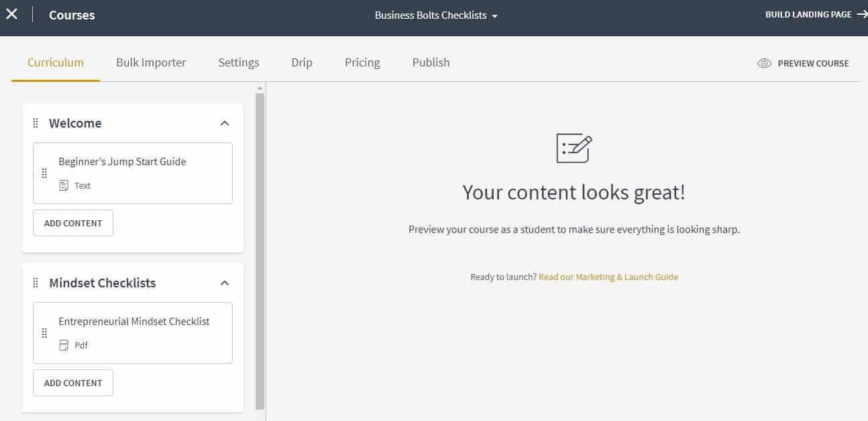Screen dimensions: 868x421
Task: Click the 'Pdf' label under Mindset Checklist
Action: pyautogui.click(x=81, y=345)
